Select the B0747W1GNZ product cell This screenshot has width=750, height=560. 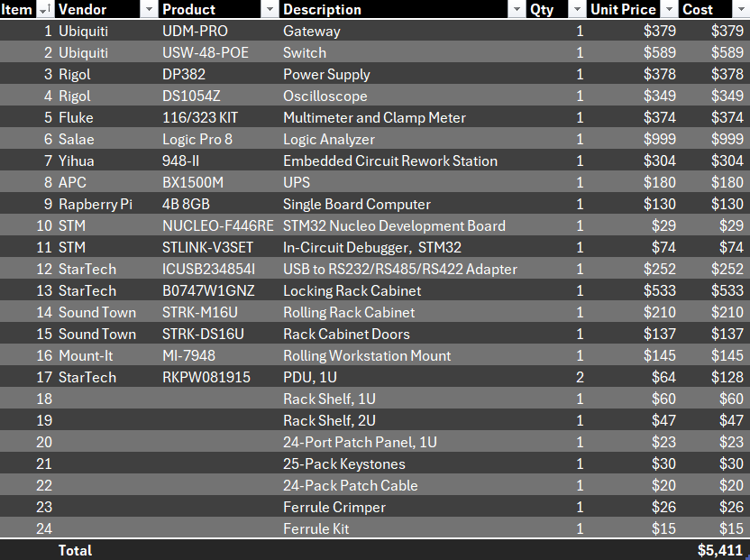pyautogui.click(x=220, y=291)
